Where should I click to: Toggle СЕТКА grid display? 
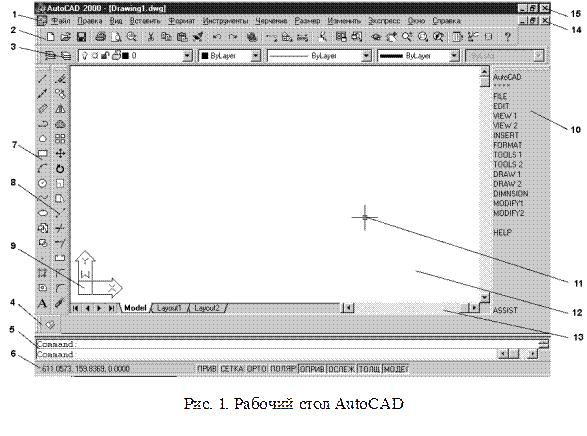pos(231,369)
